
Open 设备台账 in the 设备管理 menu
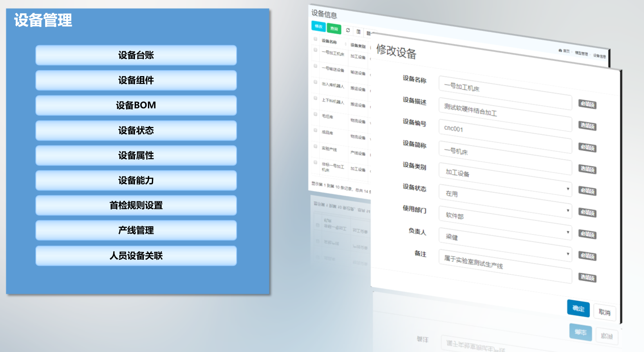(x=136, y=55)
